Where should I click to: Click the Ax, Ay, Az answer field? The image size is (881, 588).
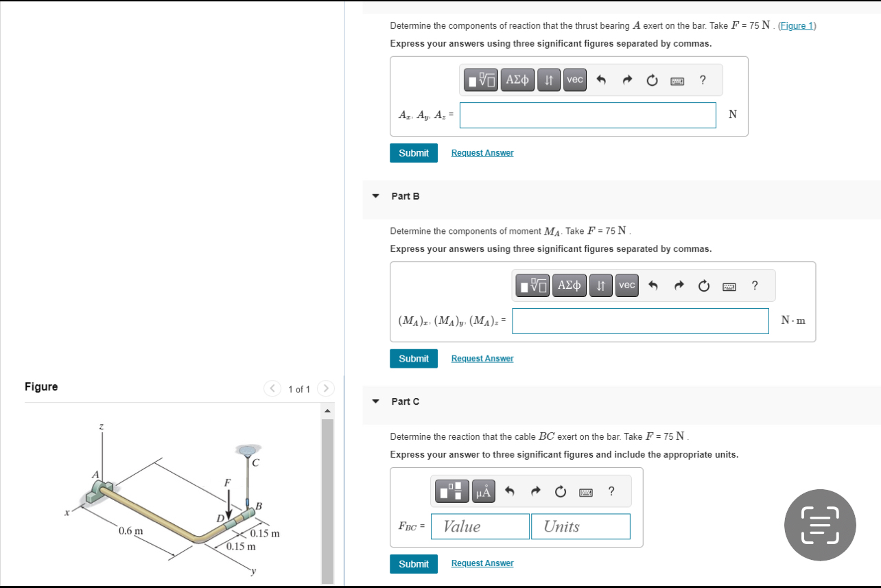[x=587, y=115]
